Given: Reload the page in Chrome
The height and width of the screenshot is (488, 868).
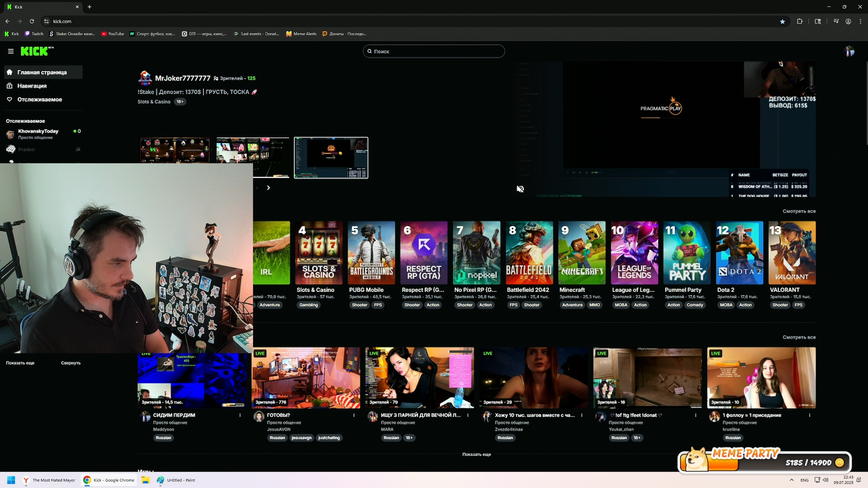Looking at the screenshot, I should 32,21.
